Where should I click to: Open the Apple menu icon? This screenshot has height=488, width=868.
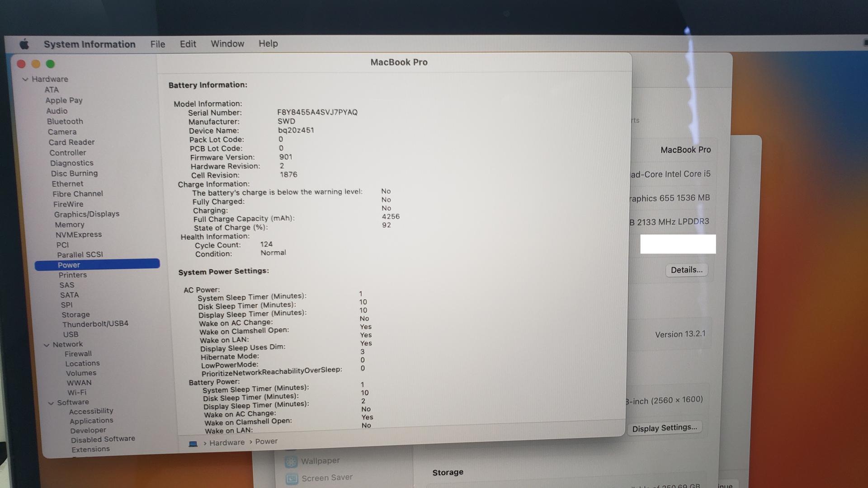click(24, 44)
